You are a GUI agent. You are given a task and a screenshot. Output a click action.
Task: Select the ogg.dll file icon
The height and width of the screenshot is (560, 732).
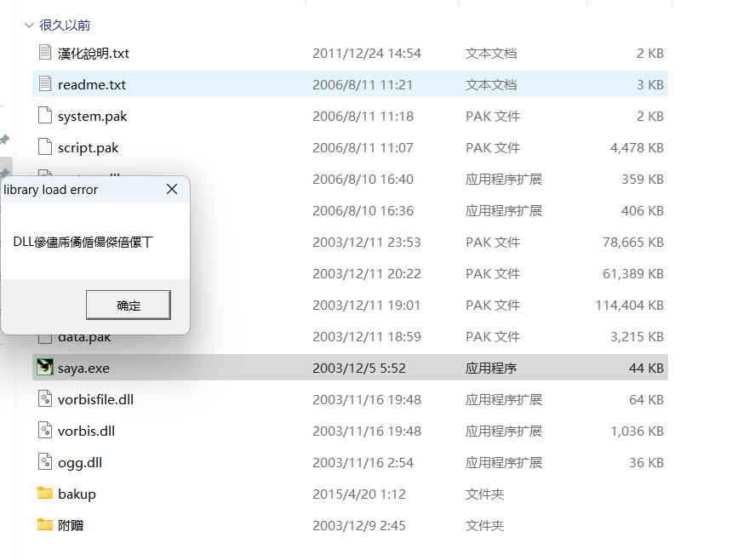pos(45,462)
